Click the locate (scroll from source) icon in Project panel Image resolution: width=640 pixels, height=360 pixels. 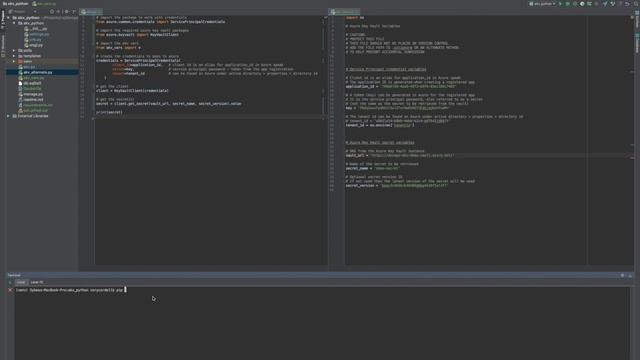(x=51, y=12)
